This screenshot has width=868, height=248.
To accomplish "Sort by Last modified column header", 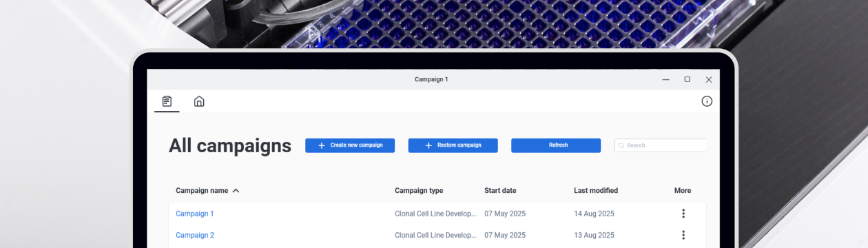I will [596, 191].
